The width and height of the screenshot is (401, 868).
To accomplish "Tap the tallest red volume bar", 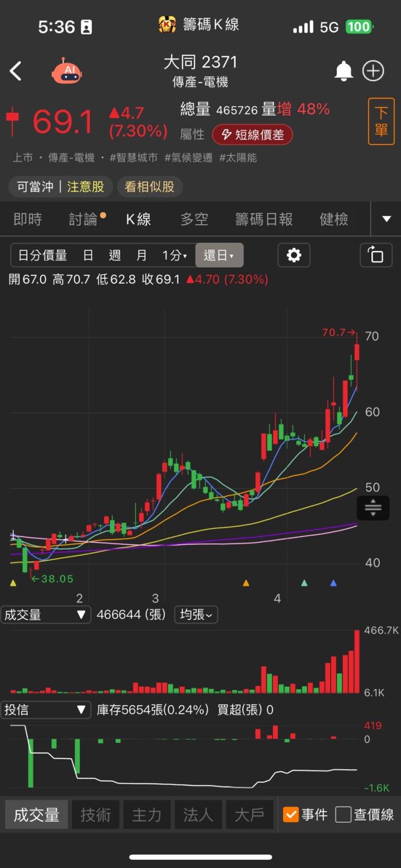I will click(x=357, y=662).
